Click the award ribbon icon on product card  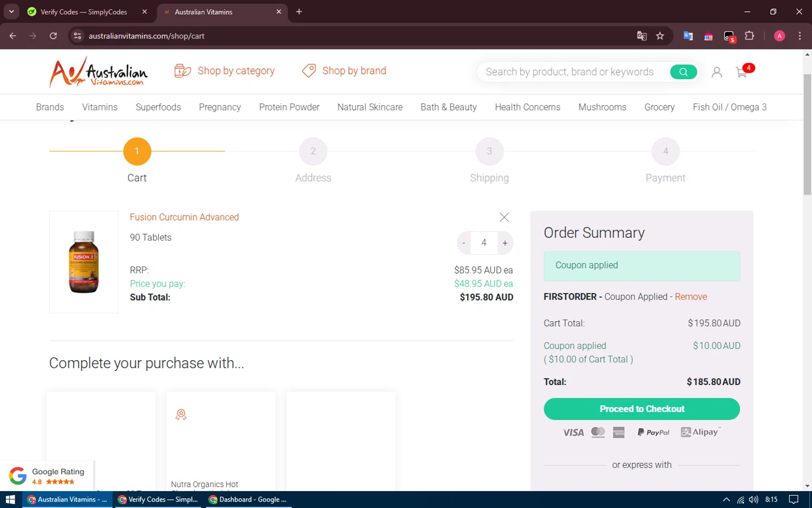(x=181, y=414)
